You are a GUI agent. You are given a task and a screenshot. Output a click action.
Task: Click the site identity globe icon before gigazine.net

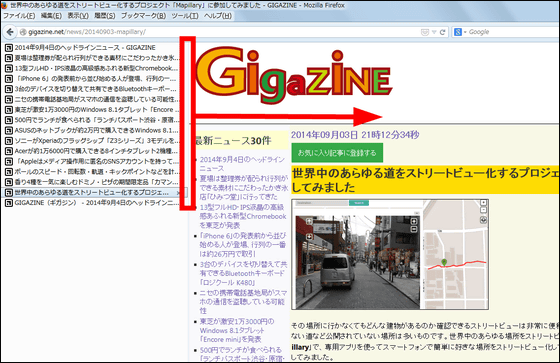pyautogui.click(x=23, y=32)
